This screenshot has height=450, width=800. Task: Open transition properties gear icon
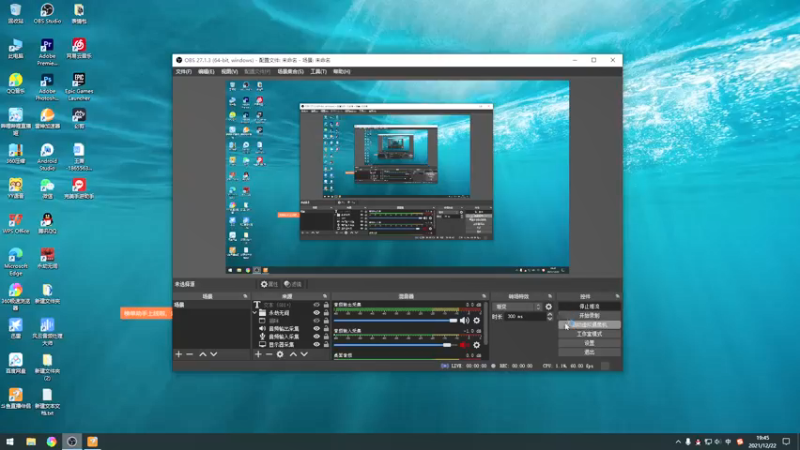pyautogui.click(x=548, y=307)
